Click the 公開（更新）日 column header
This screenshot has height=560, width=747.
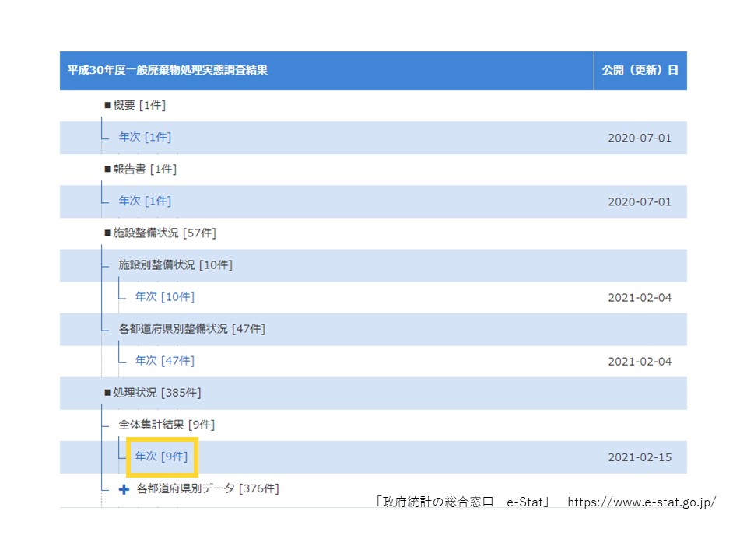[x=640, y=70]
